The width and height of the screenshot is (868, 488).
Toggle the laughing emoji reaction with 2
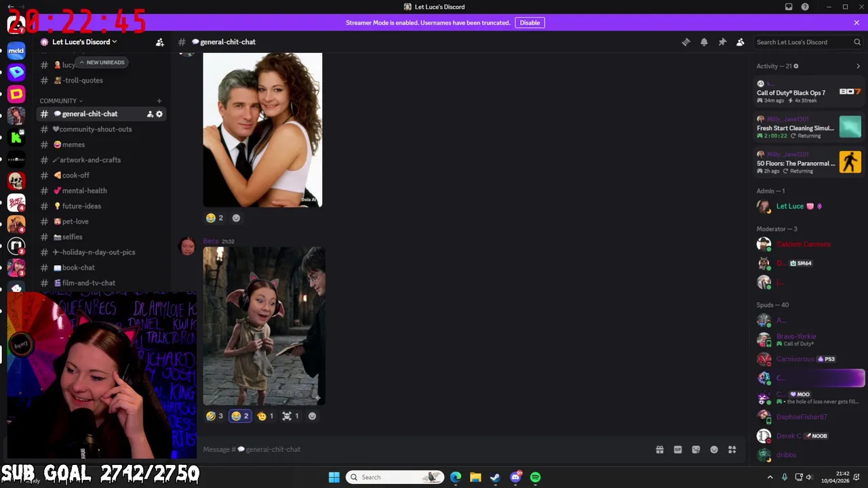pyautogui.click(x=215, y=218)
